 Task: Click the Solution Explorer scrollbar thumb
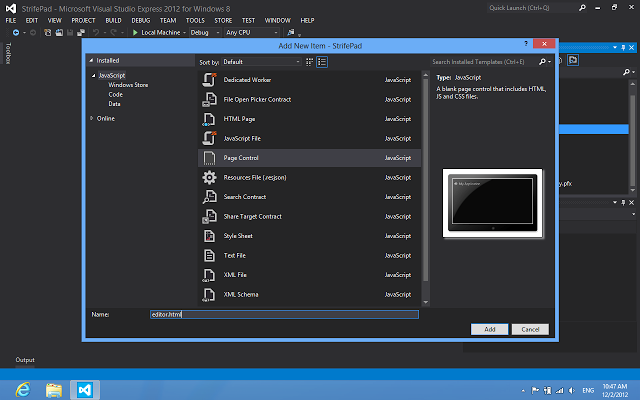click(x=632, y=141)
